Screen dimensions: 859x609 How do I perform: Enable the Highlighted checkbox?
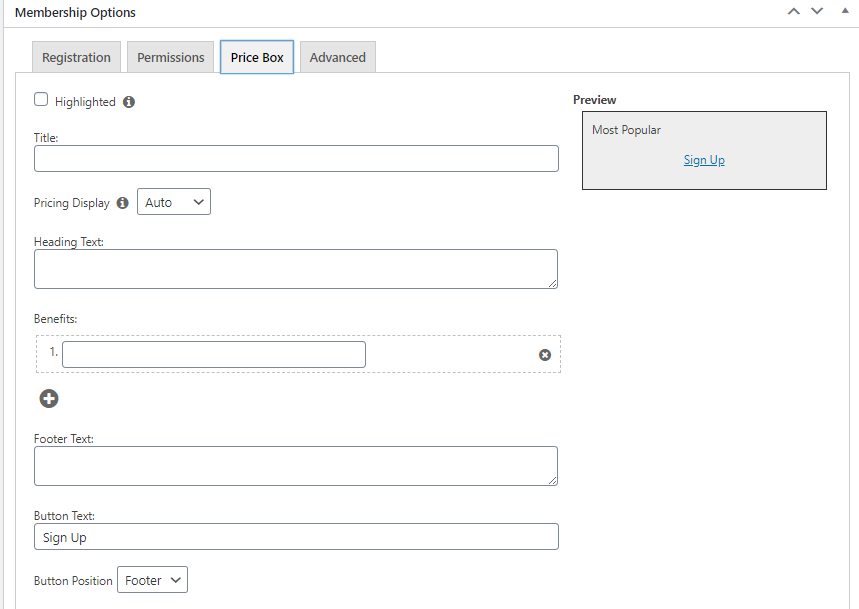(x=41, y=100)
